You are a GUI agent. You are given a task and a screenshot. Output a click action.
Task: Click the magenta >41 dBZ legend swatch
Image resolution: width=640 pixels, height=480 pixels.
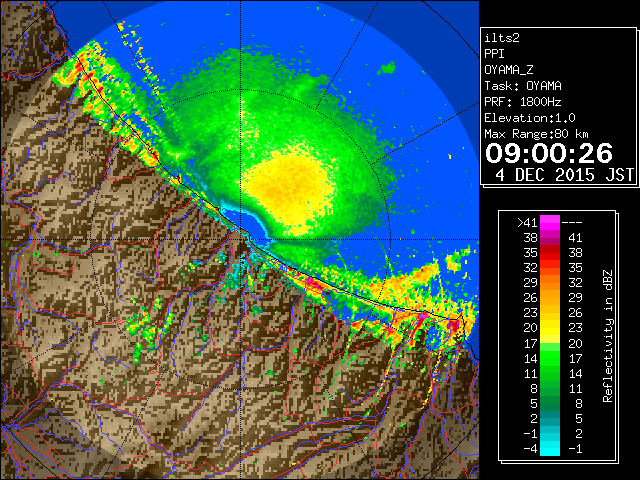click(550, 223)
